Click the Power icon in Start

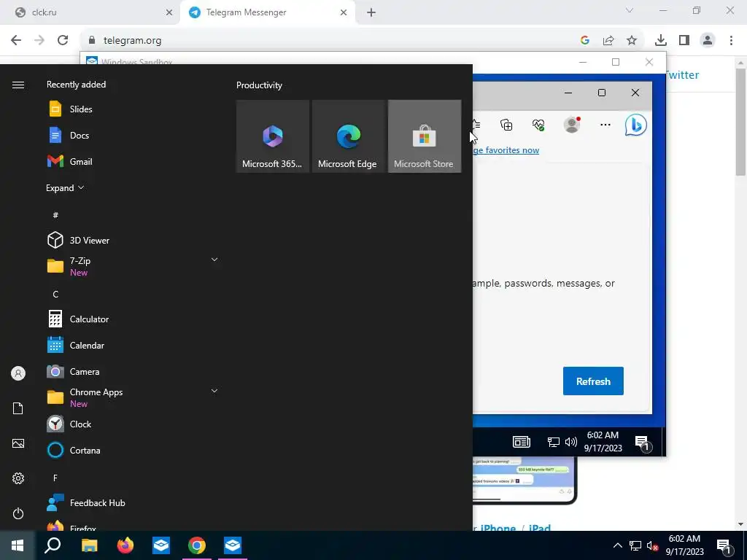pyautogui.click(x=18, y=513)
